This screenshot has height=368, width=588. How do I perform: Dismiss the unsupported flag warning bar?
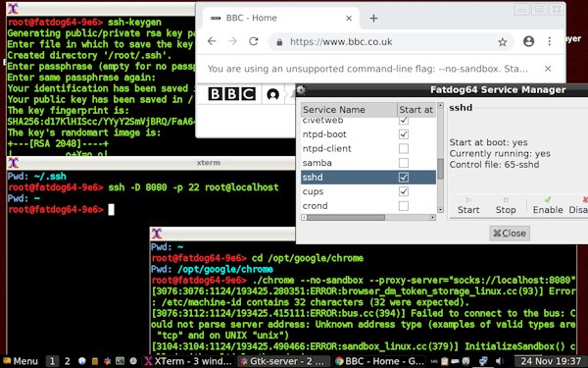(x=548, y=69)
